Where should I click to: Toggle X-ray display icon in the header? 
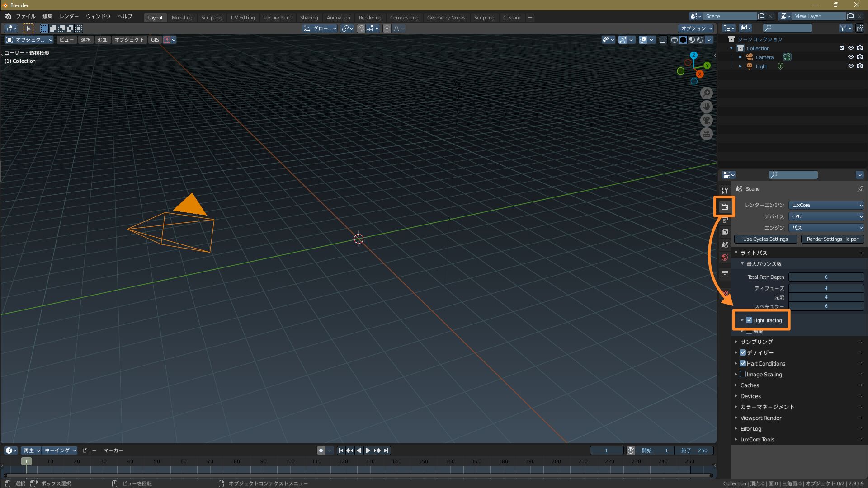pyautogui.click(x=663, y=40)
